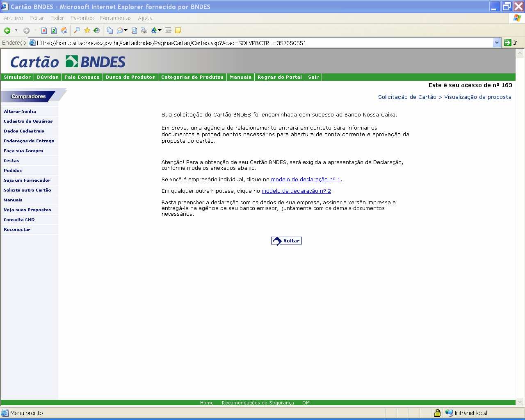Open the Ferramentas menu

tap(116, 18)
